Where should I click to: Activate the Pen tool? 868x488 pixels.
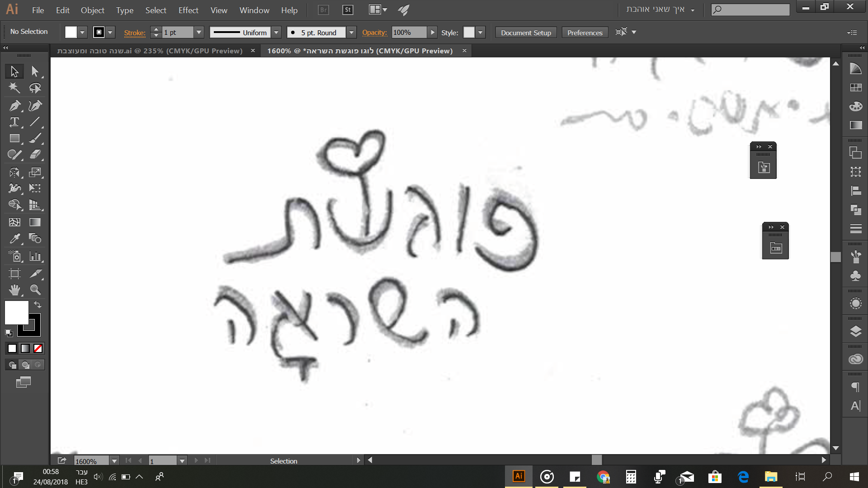[x=14, y=105]
